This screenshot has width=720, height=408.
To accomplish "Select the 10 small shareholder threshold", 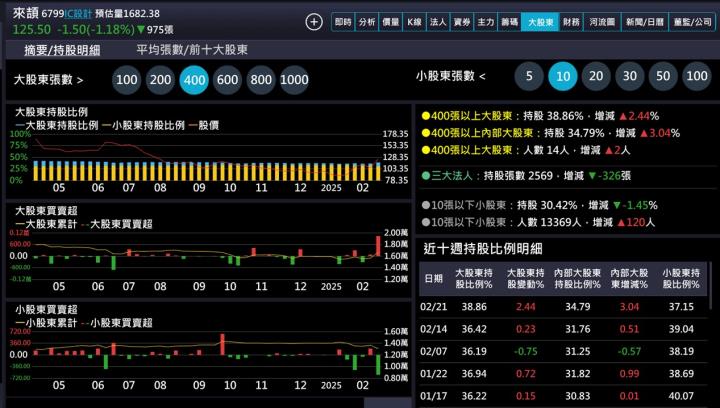I will [562, 76].
